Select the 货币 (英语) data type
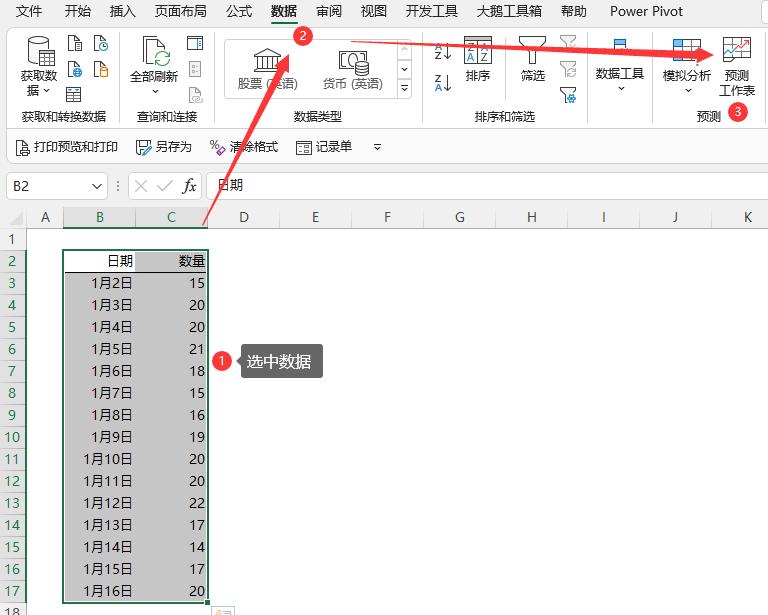 pos(353,69)
